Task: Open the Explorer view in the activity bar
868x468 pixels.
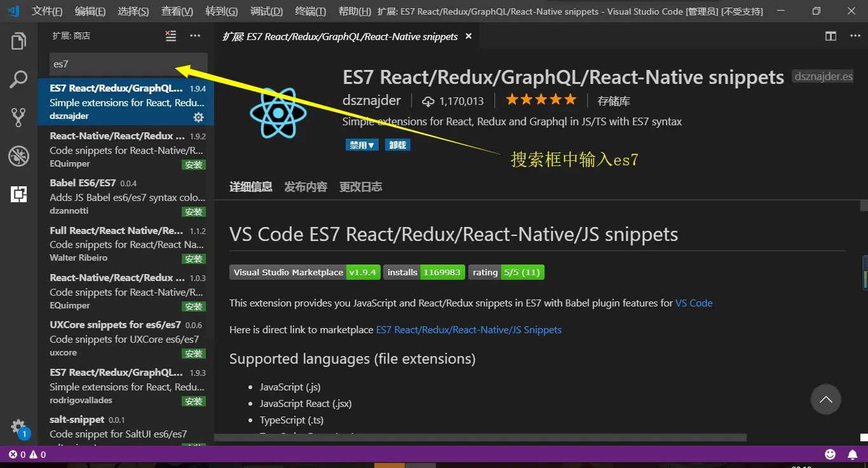Action: click(x=18, y=40)
